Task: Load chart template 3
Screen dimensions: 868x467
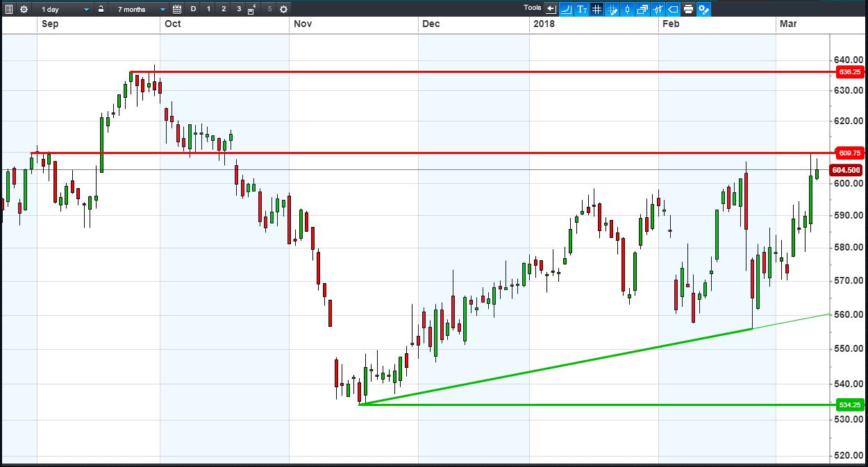Action: point(239,9)
